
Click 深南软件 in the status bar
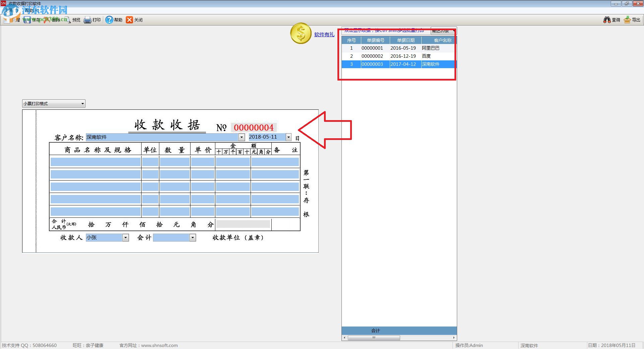coord(529,345)
